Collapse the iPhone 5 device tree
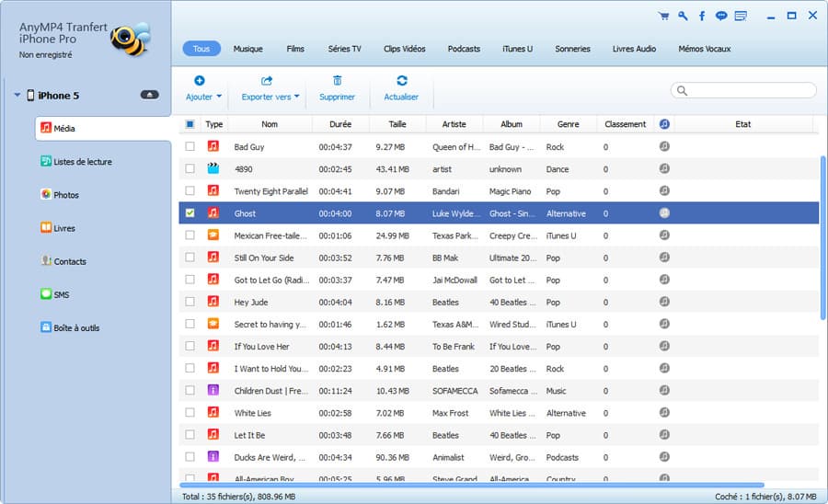This screenshot has height=504, width=828. tap(17, 95)
